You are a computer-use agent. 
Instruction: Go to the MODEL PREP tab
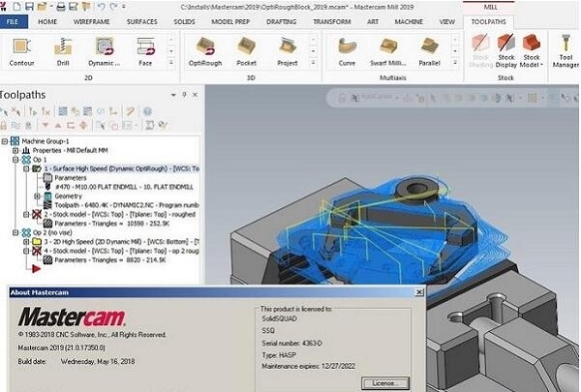point(230,22)
